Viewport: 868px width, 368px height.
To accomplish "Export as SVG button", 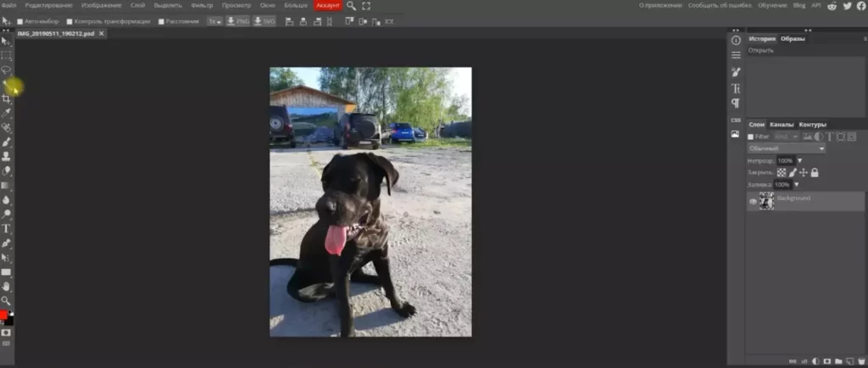I will (264, 21).
